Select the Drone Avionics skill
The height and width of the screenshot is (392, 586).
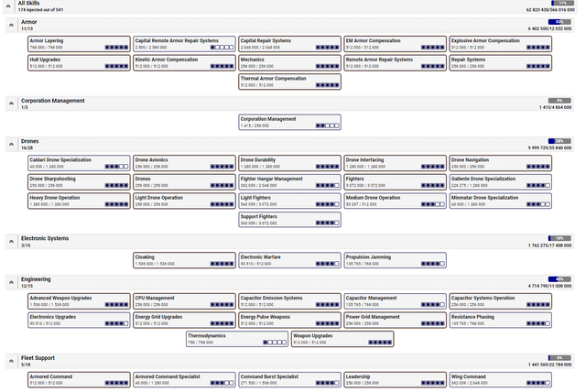[184, 163]
